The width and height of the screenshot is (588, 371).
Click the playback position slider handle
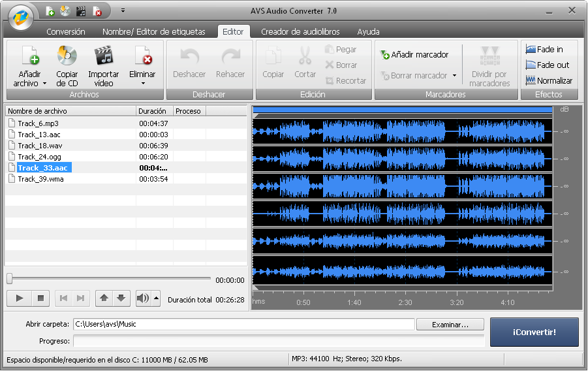coord(10,279)
